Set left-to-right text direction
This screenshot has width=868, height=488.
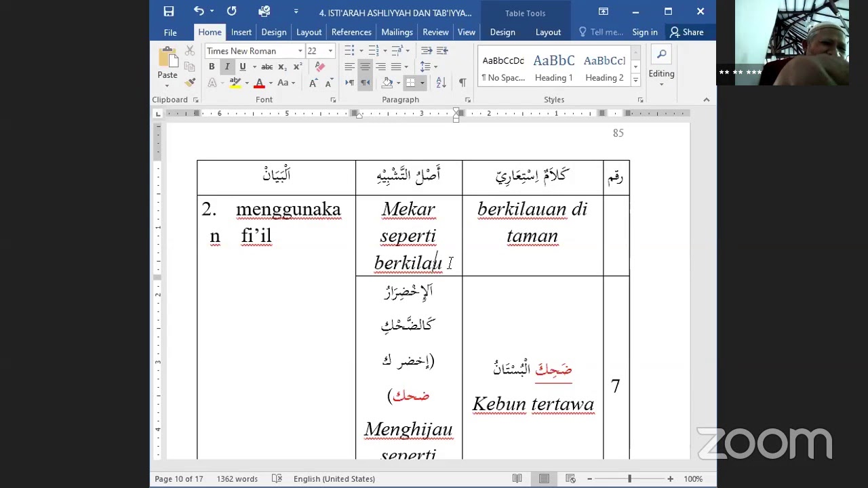(350, 83)
